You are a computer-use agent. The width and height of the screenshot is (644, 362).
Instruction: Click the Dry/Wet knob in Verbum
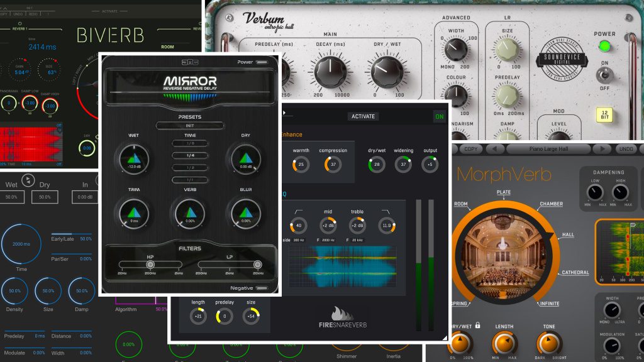387,72
